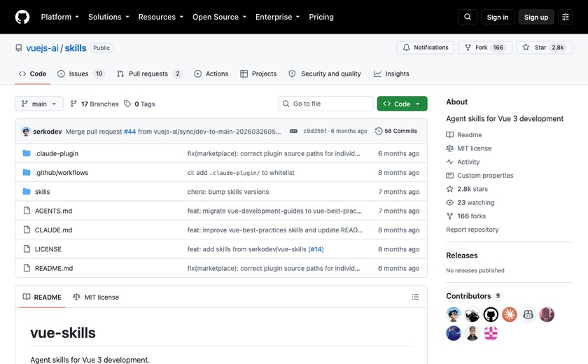588x364 pixels.
Task: Click serkodev's avatar in commit bar
Action: [x=26, y=131]
